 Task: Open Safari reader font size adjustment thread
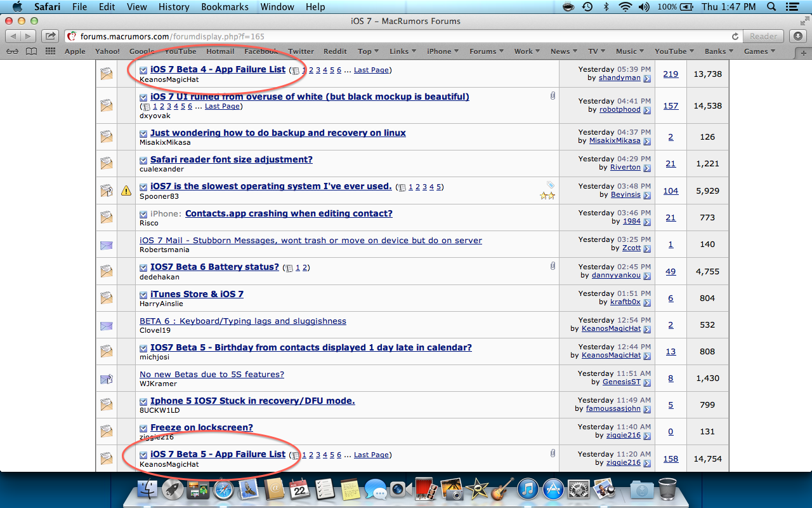(232, 159)
